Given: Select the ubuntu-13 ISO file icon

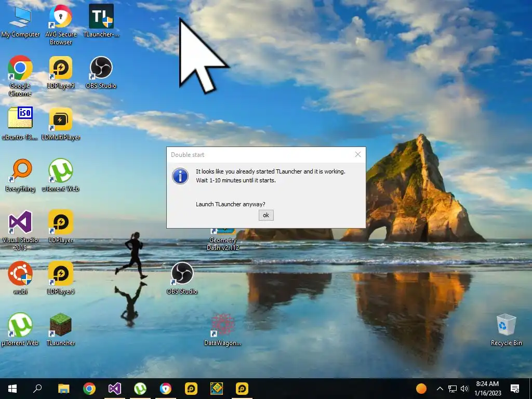Looking at the screenshot, I should [20, 124].
